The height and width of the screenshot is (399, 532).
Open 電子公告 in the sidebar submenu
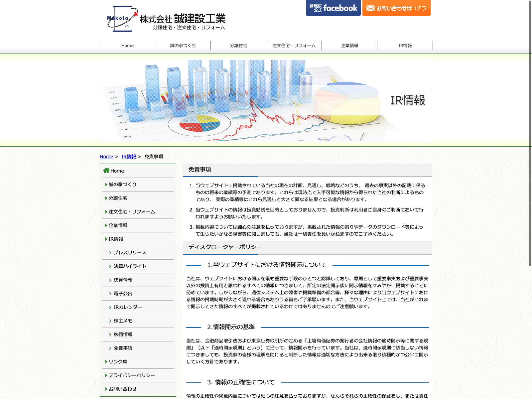click(123, 294)
